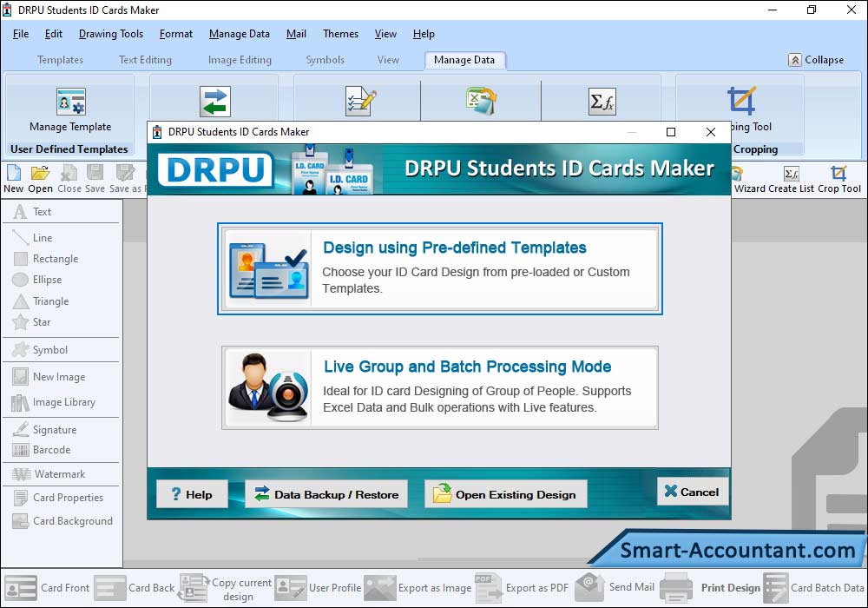This screenshot has width=868, height=608.
Task: Click the checklist with pencil ribbon icon
Action: click(360, 102)
